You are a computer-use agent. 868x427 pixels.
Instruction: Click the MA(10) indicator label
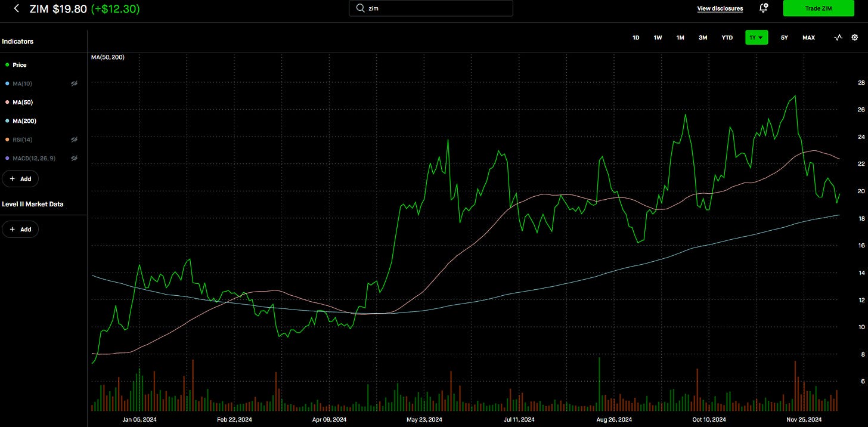[x=21, y=83]
